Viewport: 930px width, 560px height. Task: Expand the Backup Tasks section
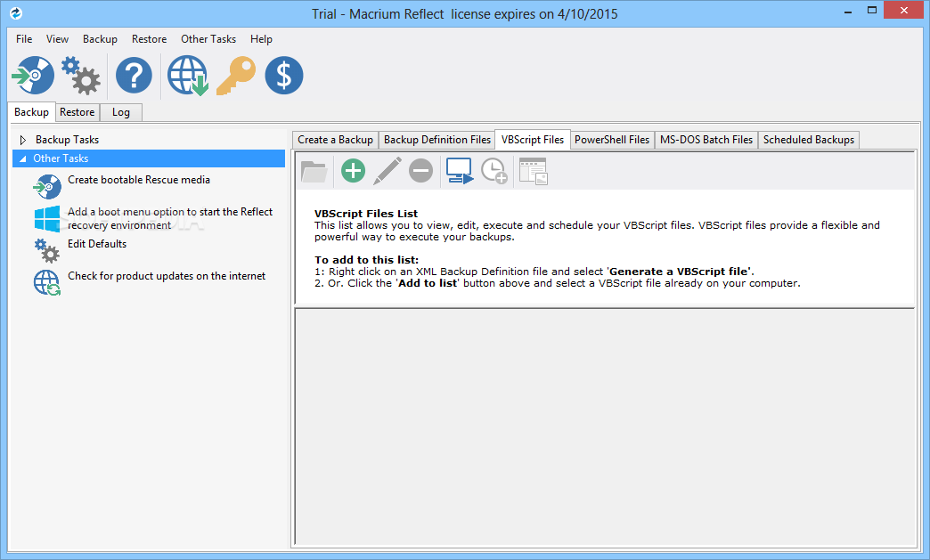coord(22,140)
